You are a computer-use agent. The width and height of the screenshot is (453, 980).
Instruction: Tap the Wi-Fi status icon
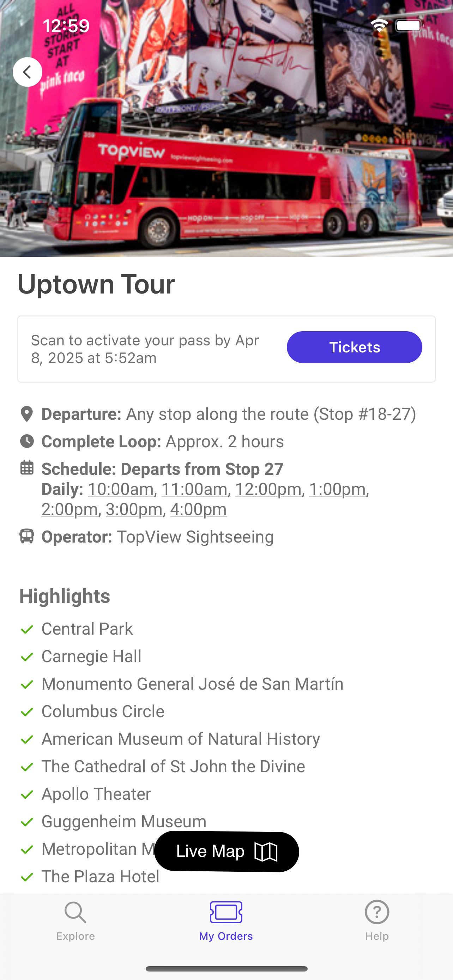(x=379, y=26)
